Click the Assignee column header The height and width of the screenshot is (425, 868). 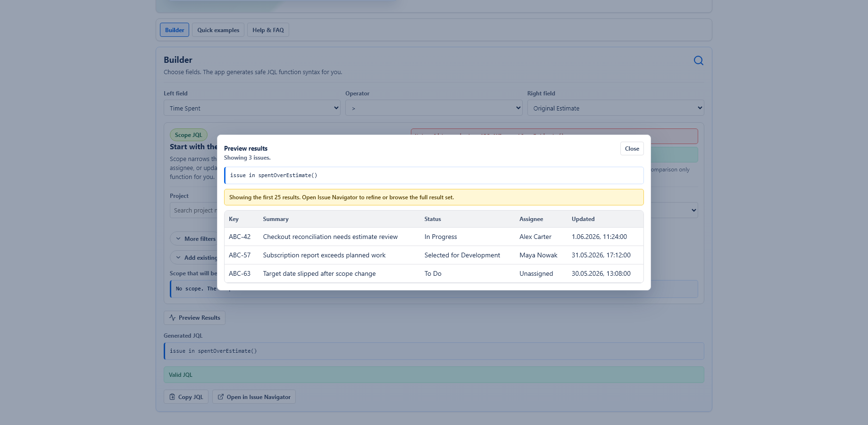[531, 219]
